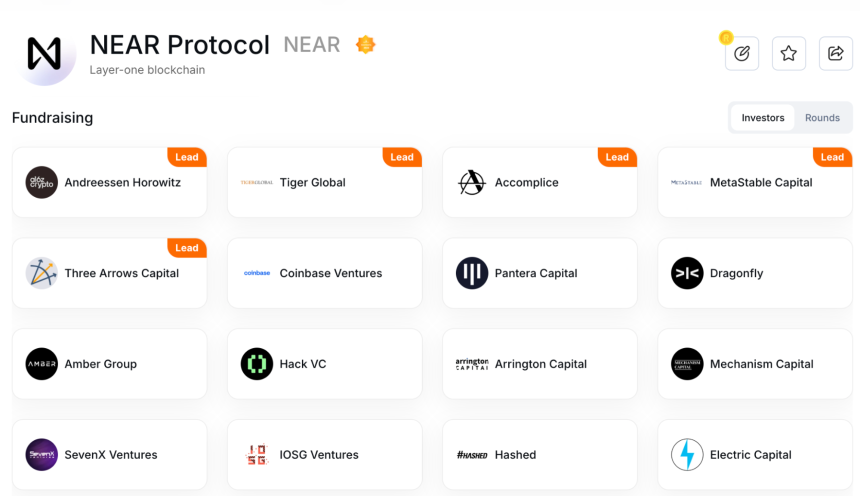The height and width of the screenshot is (496, 860).
Task: Open the Coinbase Ventures investor card
Action: click(x=325, y=273)
